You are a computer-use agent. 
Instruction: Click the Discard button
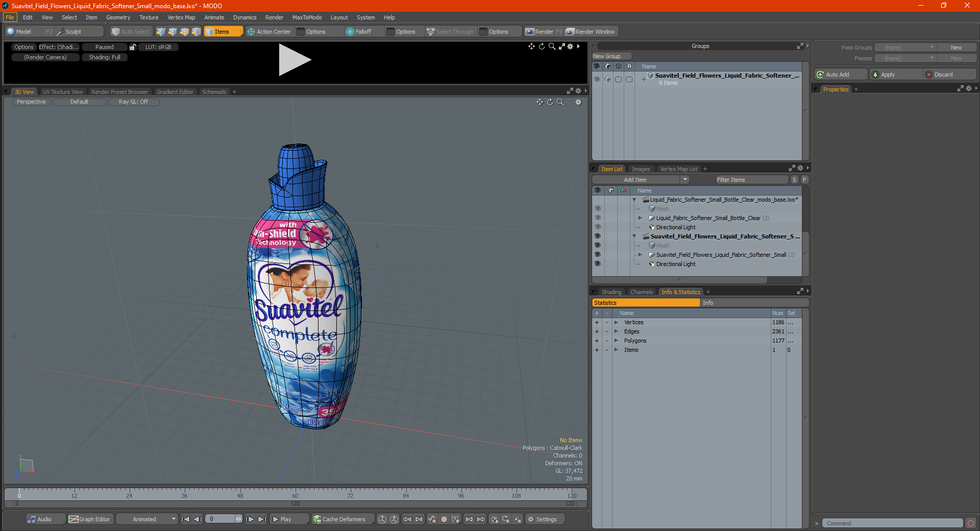coord(949,75)
